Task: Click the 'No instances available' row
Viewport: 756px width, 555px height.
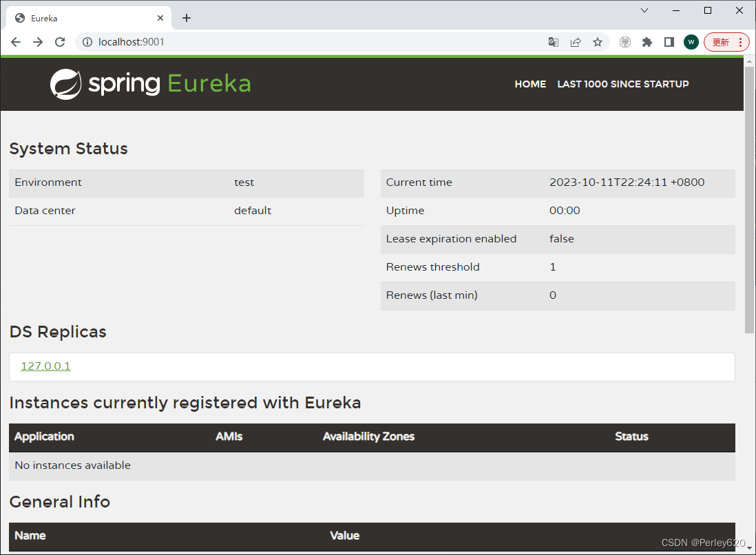Action: (372, 465)
